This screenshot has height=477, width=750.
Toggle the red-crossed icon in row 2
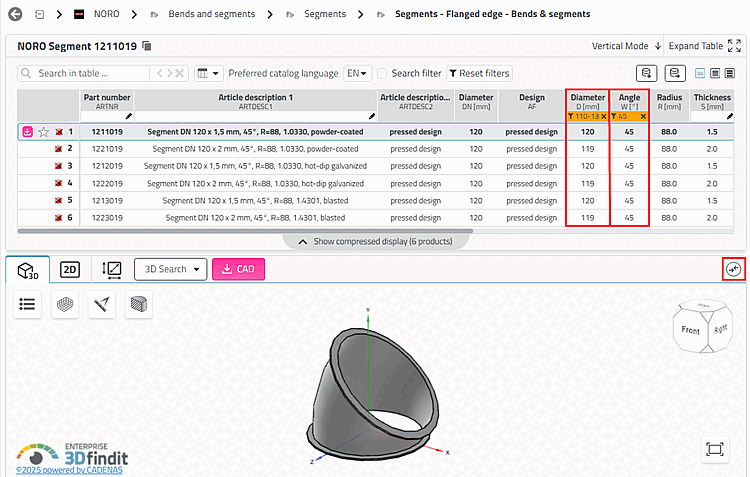[x=58, y=149]
